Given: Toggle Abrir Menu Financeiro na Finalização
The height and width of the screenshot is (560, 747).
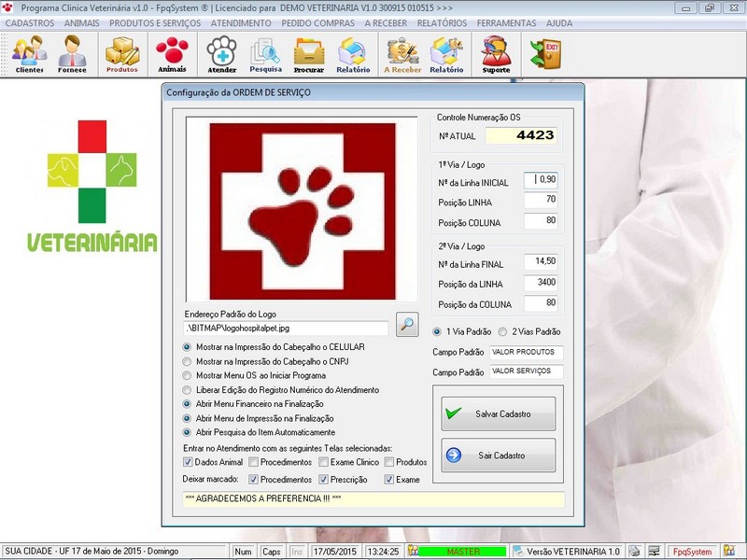Looking at the screenshot, I should click(187, 404).
